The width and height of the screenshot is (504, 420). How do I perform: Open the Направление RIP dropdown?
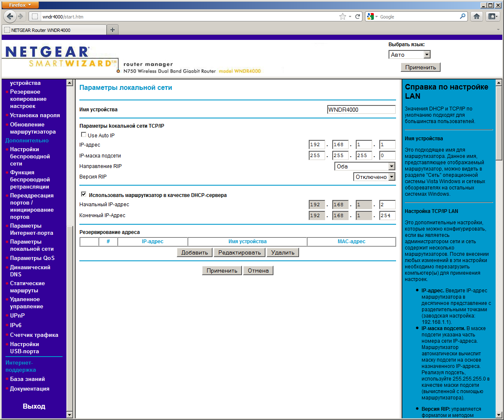(x=365, y=166)
